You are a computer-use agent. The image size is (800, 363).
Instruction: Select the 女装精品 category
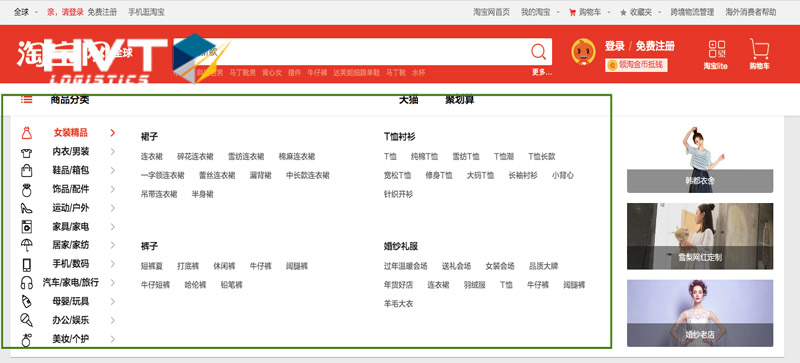(71, 133)
